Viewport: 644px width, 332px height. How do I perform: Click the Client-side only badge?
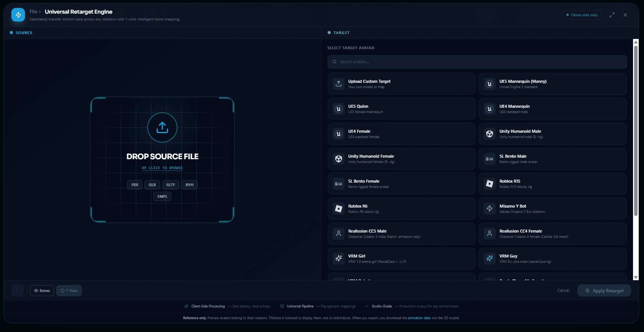[x=582, y=15]
